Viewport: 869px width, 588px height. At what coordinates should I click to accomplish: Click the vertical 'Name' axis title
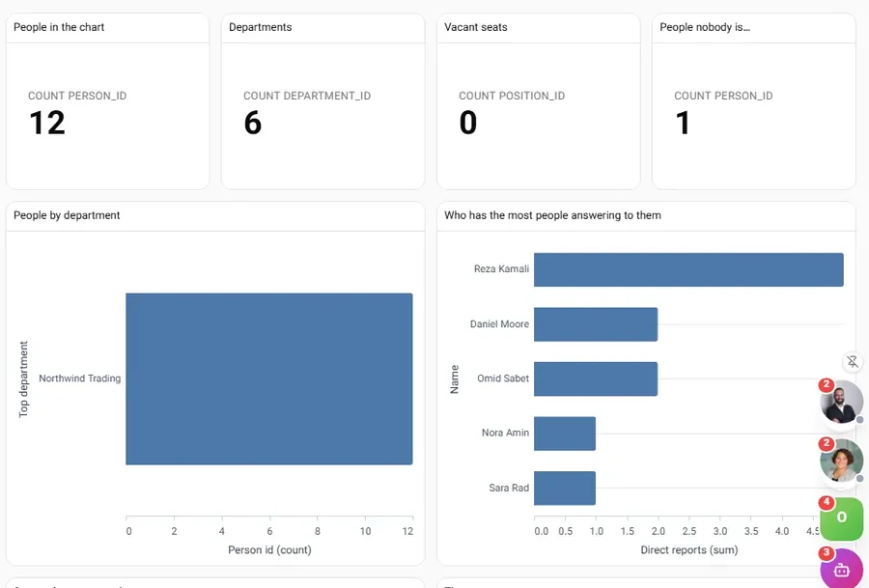coord(455,379)
